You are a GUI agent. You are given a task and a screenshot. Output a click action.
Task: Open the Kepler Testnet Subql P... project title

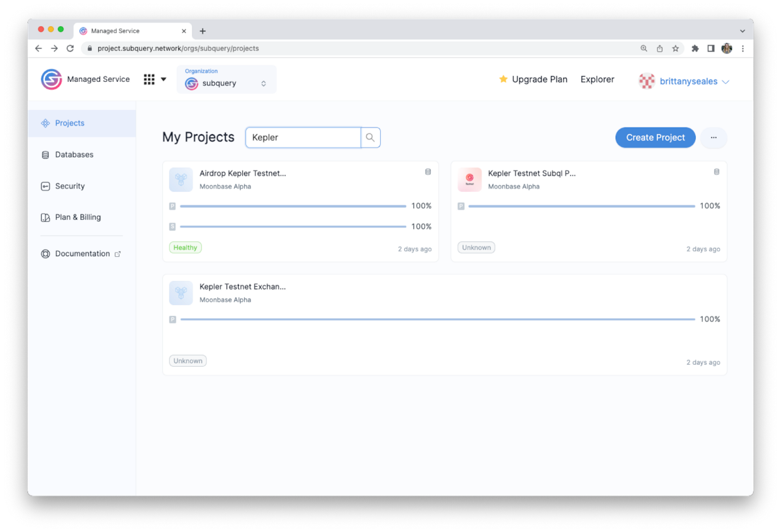point(532,173)
